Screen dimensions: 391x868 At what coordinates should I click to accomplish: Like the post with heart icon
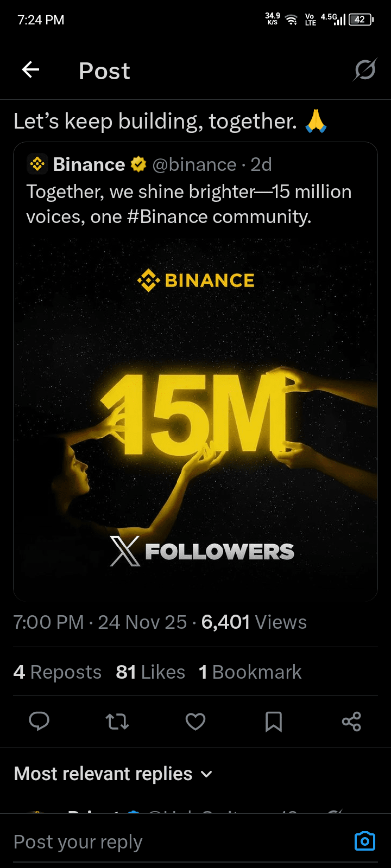tap(195, 722)
